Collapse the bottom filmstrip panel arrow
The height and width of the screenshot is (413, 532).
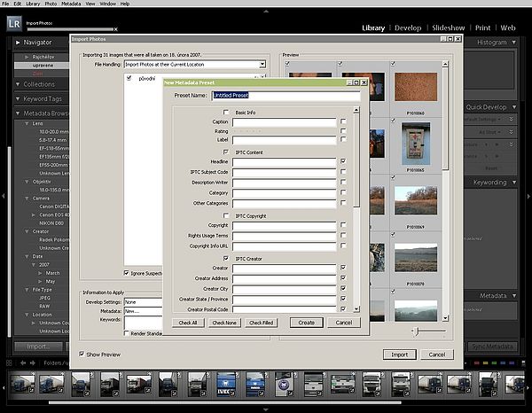click(x=265, y=410)
